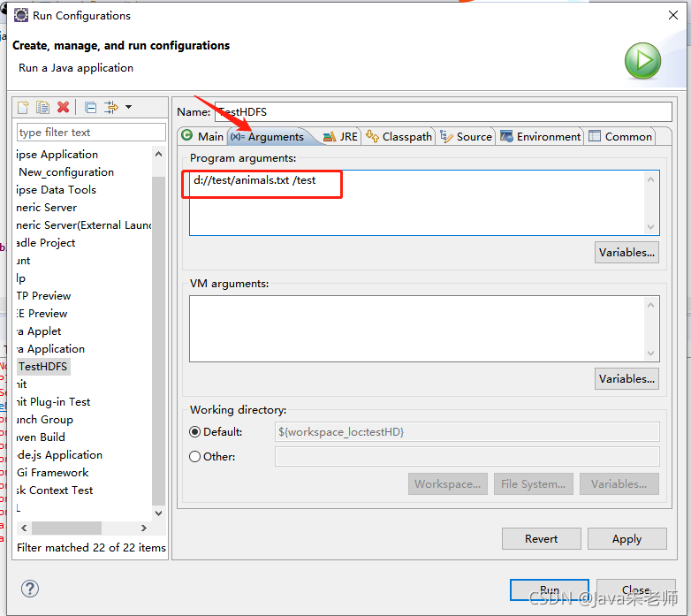Select the J2EE Preview tree item
Viewport: 691px width, 616px height.
[42, 313]
